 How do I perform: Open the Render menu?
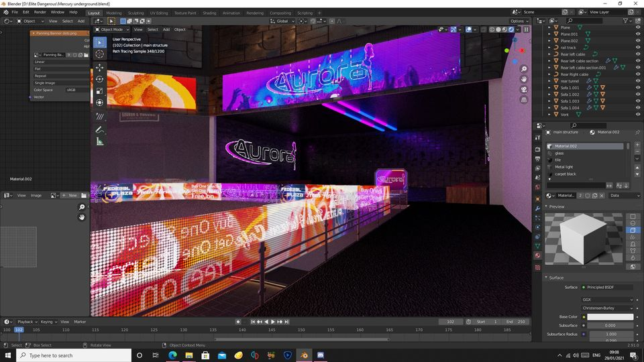[x=40, y=12]
